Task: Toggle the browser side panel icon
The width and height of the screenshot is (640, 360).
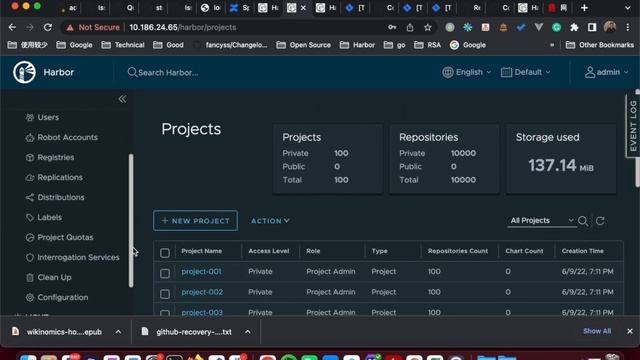Action: tap(592, 27)
